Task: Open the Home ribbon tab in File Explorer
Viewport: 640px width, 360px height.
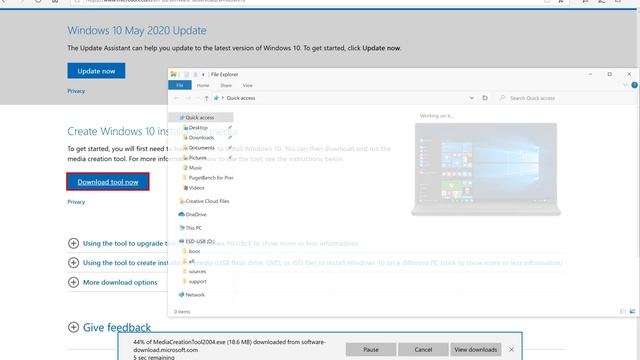Action: click(x=203, y=85)
